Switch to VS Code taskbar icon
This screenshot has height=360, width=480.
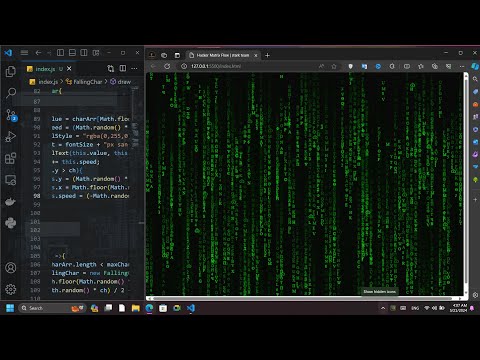point(191,308)
